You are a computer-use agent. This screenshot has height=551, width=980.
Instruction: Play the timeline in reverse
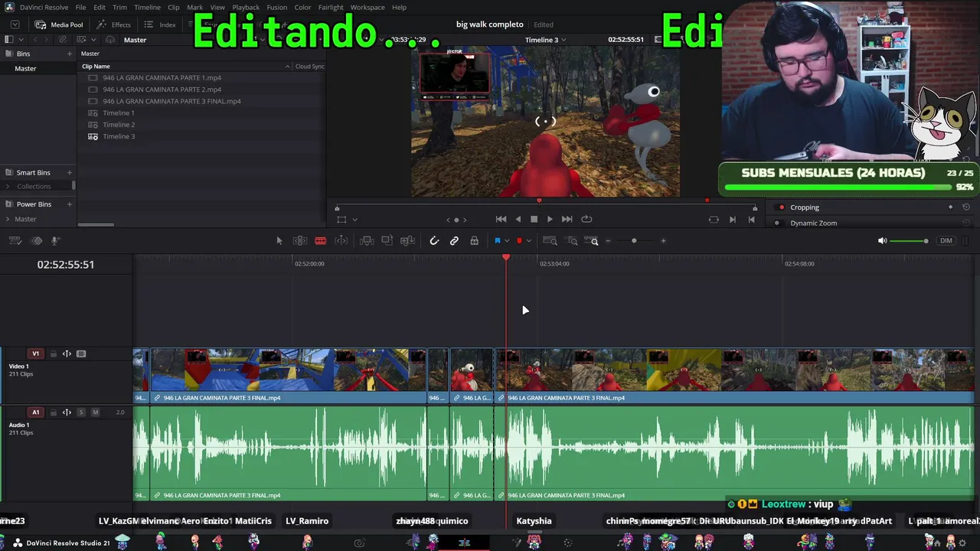(x=518, y=220)
